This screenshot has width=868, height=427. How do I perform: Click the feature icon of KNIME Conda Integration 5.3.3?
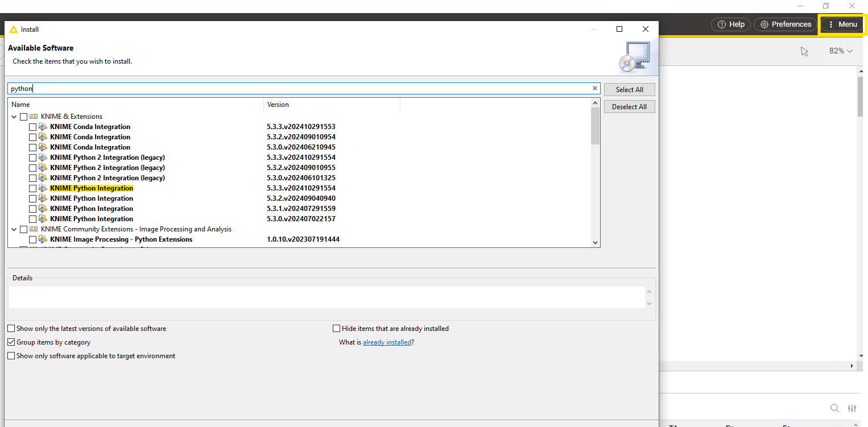tap(43, 127)
